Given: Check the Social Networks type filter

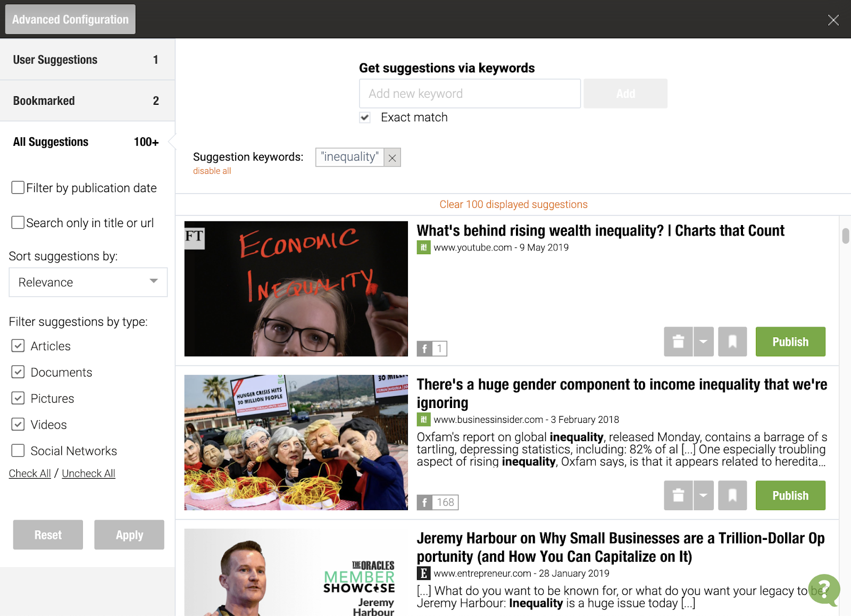Looking at the screenshot, I should tap(18, 451).
